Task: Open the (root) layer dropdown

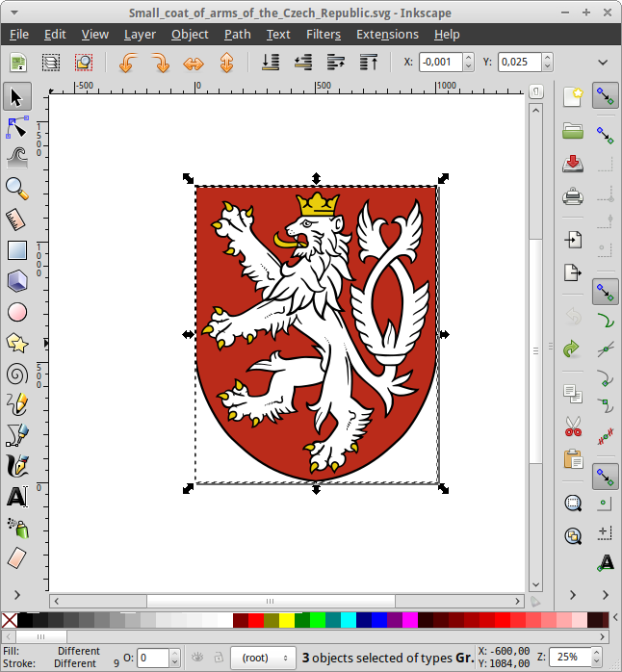Action: click(x=265, y=658)
